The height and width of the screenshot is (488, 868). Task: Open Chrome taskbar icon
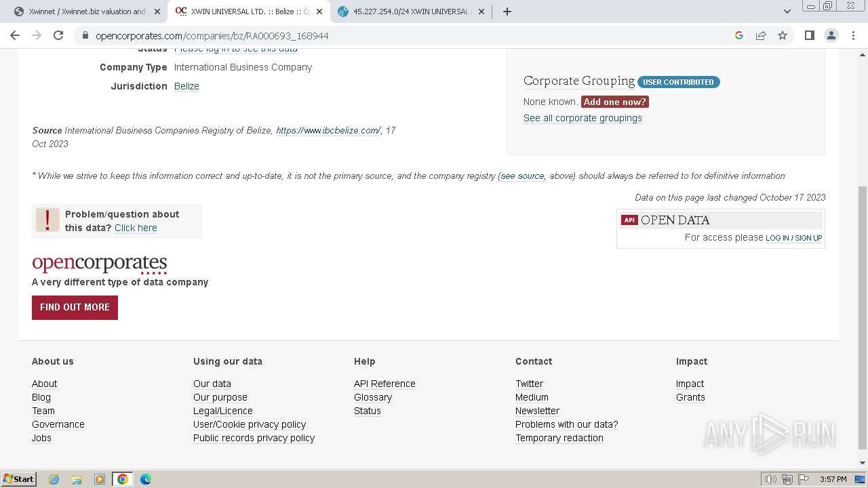pos(123,479)
